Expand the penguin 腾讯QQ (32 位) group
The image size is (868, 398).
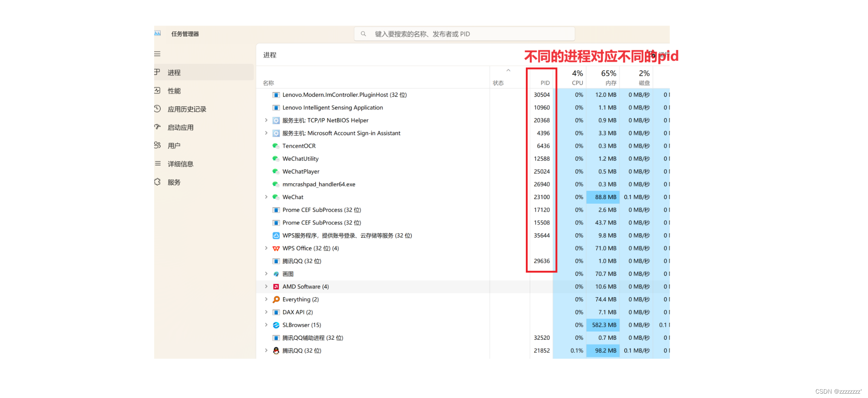(x=266, y=351)
